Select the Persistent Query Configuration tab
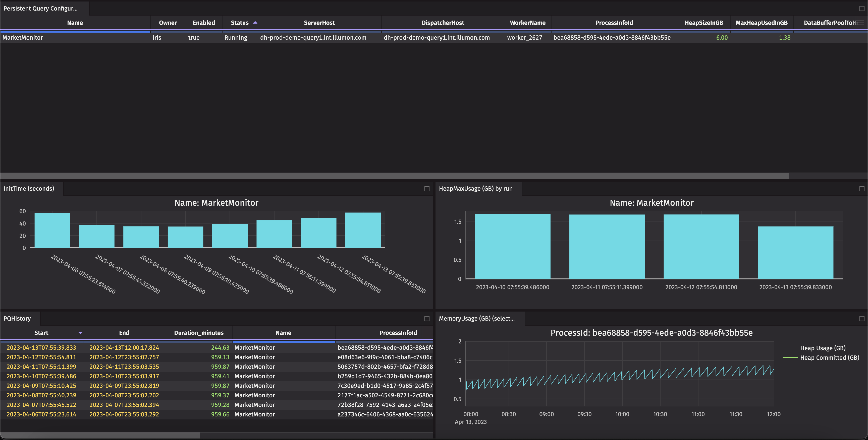 tap(40, 9)
